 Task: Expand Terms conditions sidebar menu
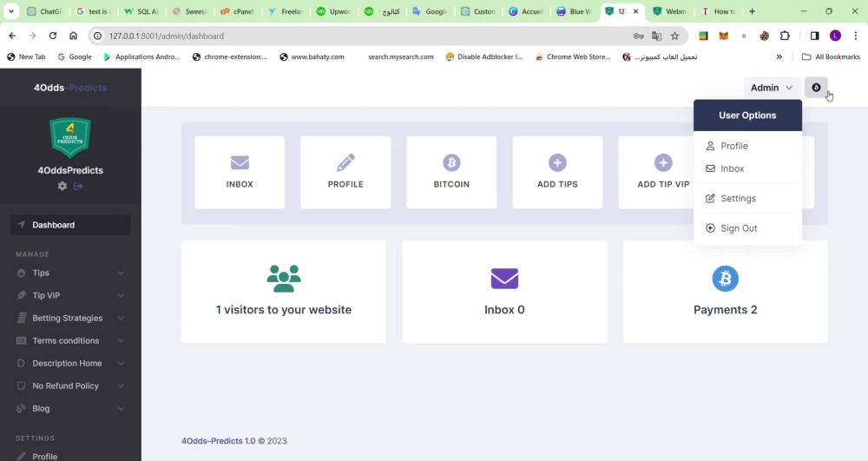pos(70,341)
